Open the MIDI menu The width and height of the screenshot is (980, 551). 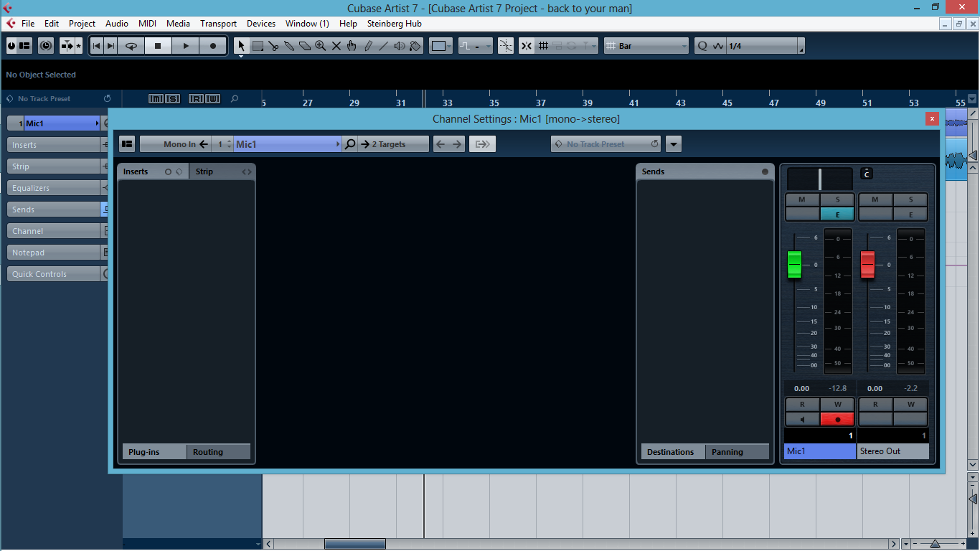[x=147, y=24]
